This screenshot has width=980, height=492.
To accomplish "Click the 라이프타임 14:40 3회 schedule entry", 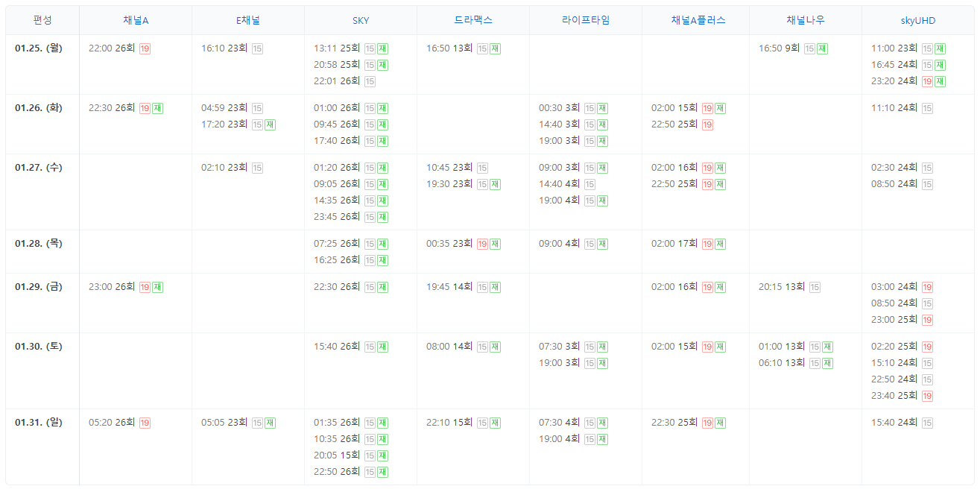I will tap(573, 124).
